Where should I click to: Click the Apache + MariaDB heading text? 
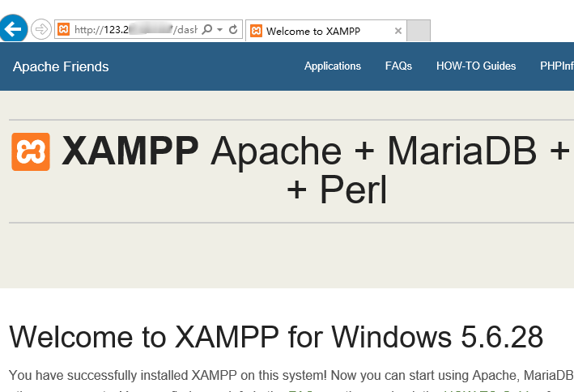coord(390,151)
